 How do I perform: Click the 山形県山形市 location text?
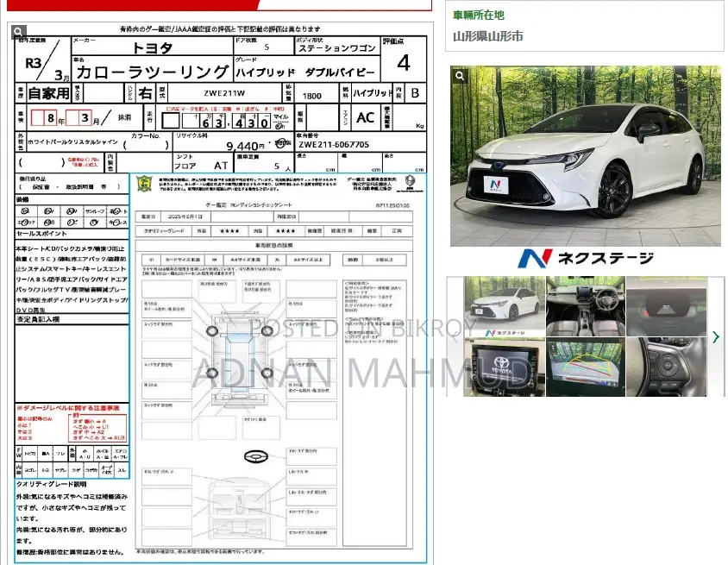488,36
